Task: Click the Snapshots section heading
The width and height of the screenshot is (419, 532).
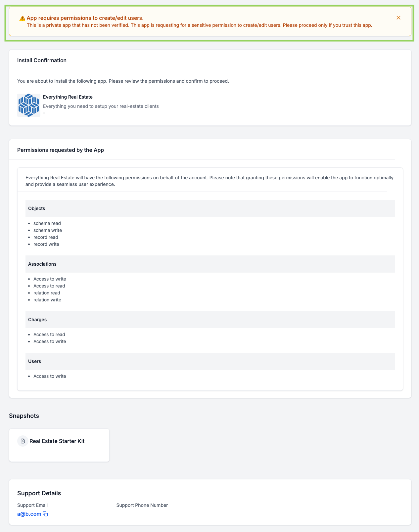Action: pyautogui.click(x=24, y=416)
